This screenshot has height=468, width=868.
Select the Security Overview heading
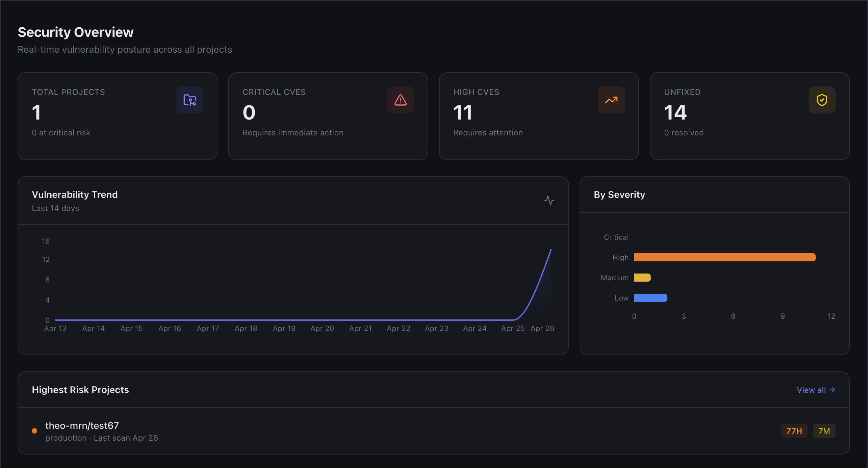pos(75,32)
